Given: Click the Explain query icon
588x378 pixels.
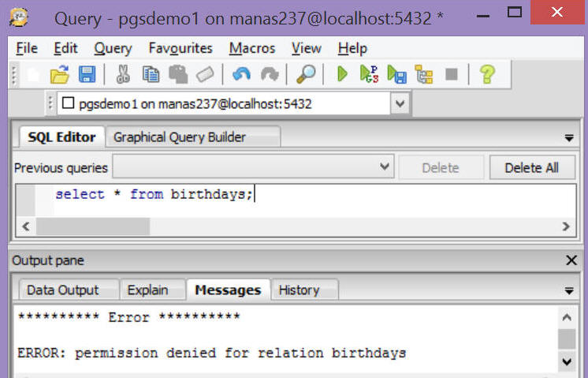Looking at the screenshot, I should [x=424, y=74].
